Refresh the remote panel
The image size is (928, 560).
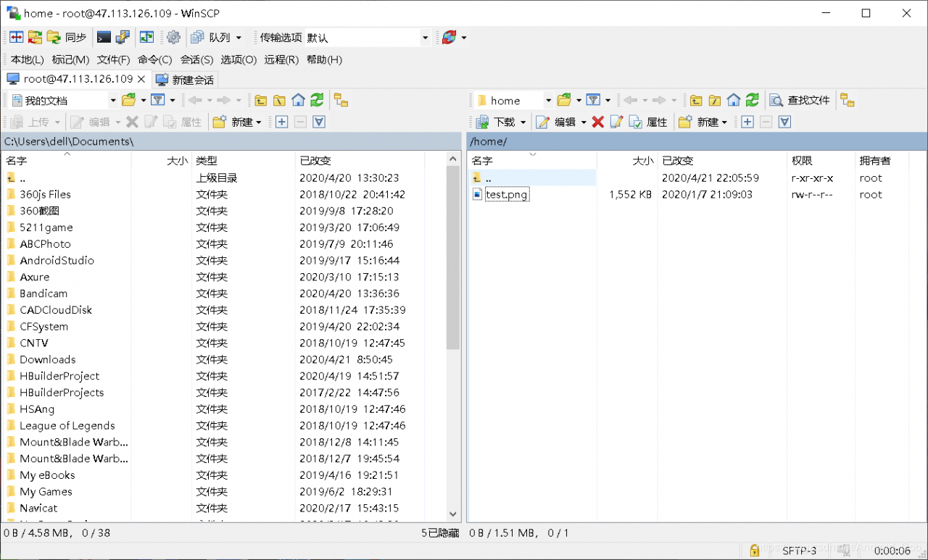click(x=753, y=100)
